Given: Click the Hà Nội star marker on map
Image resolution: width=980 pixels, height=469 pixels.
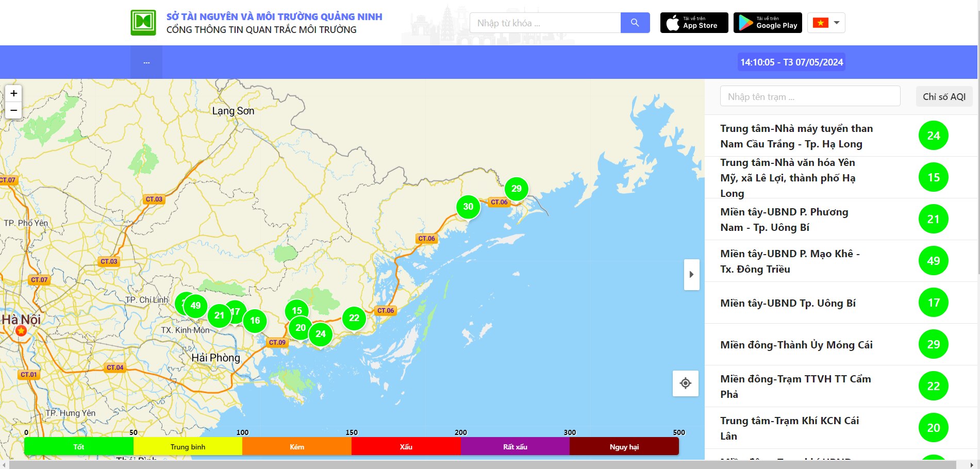Looking at the screenshot, I should [21, 330].
